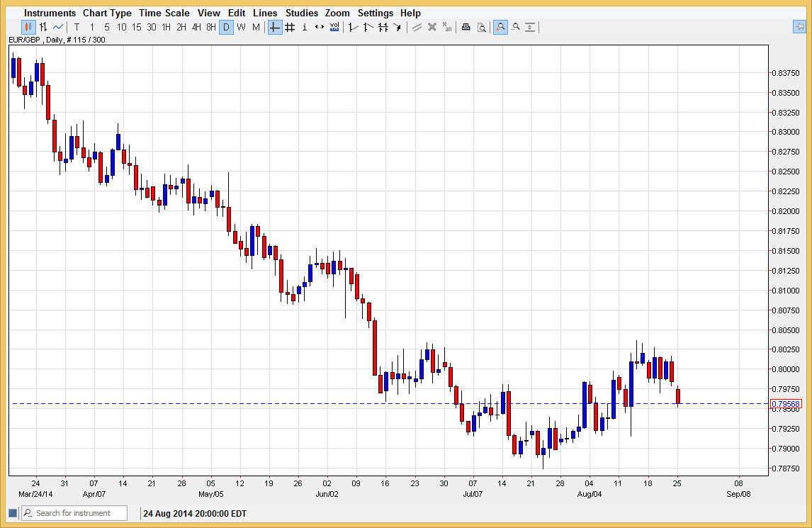Print the chart via printer icon
The image size is (812, 528).
pos(466,27)
